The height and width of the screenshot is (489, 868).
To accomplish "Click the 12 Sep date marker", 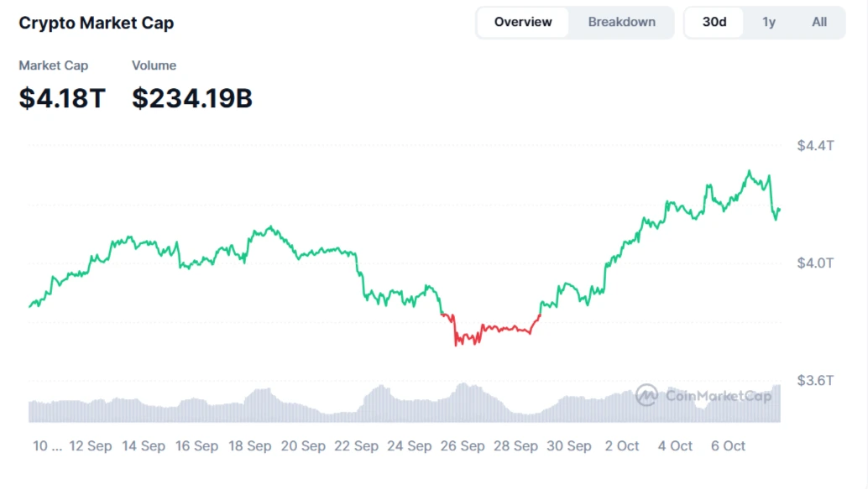I will (90, 446).
